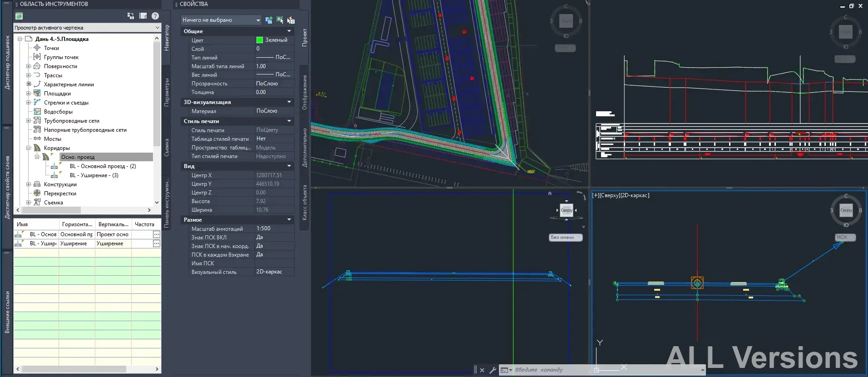Click the Съемка survey icon in tree
The width and height of the screenshot is (868, 377).
pos(37,202)
